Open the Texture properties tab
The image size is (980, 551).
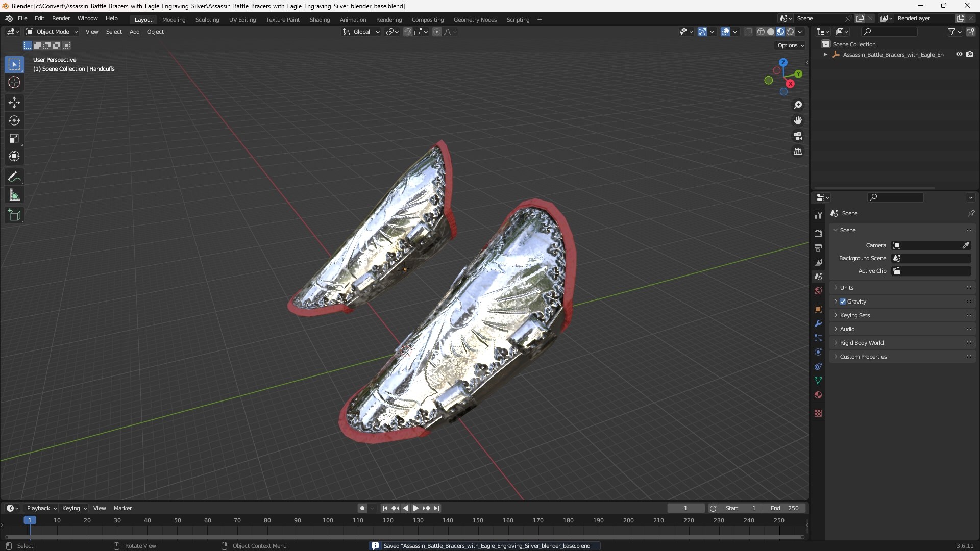(x=818, y=413)
